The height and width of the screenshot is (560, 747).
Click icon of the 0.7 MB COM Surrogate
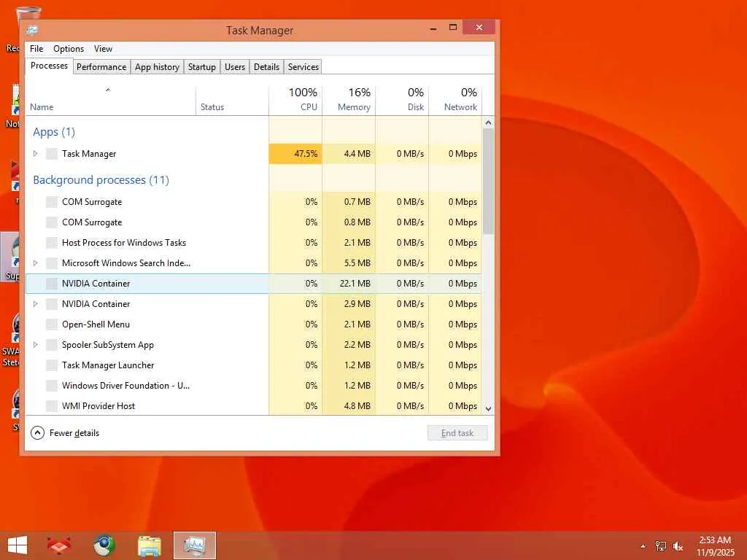click(52, 202)
